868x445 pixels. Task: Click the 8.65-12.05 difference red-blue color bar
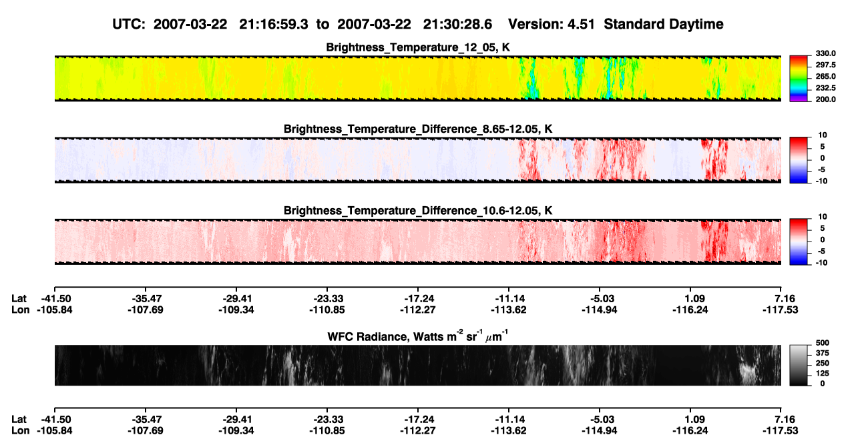point(799,160)
